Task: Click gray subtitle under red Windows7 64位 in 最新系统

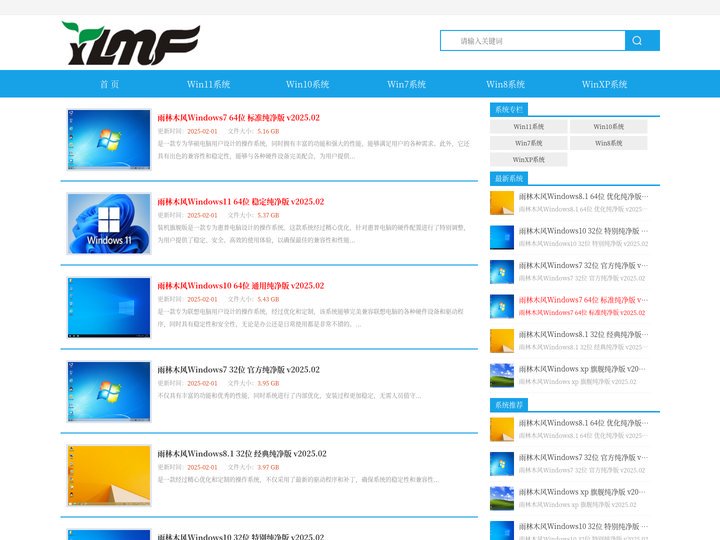Action: (582, 313)
